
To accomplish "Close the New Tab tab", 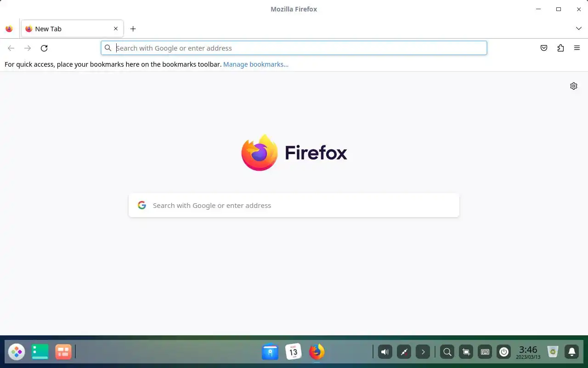I will tap(116, 29).
